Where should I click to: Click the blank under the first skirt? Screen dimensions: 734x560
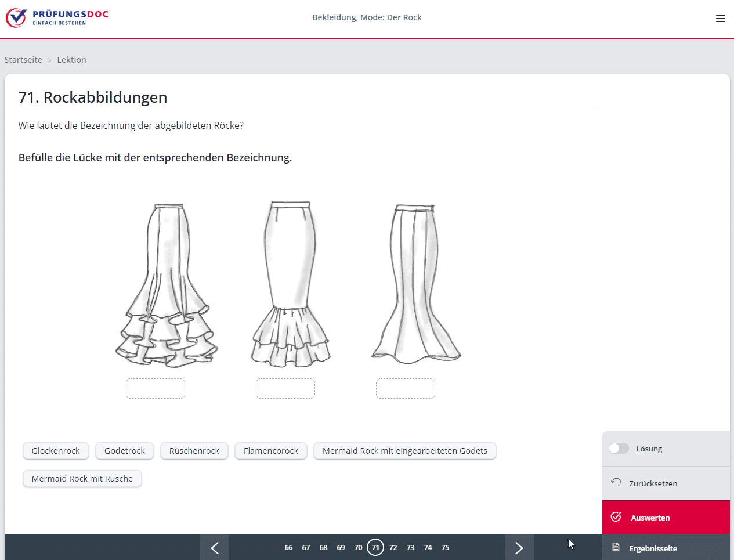(x=156, y=389)
